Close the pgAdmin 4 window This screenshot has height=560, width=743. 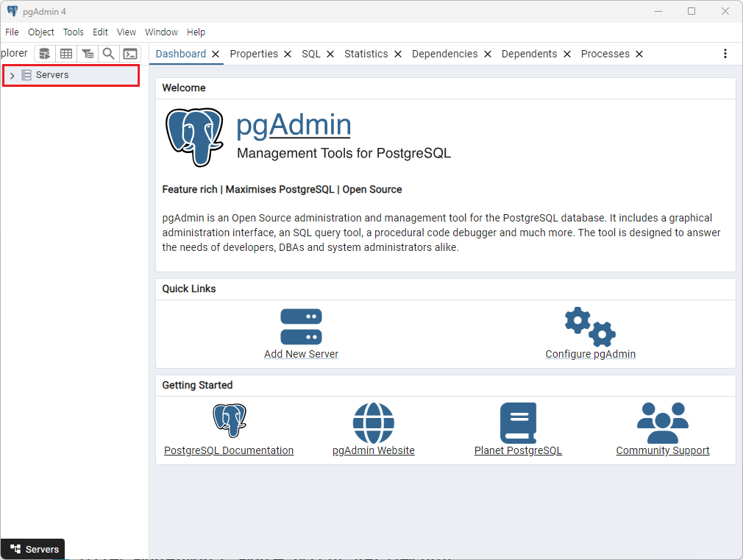(x=725, y=11)
